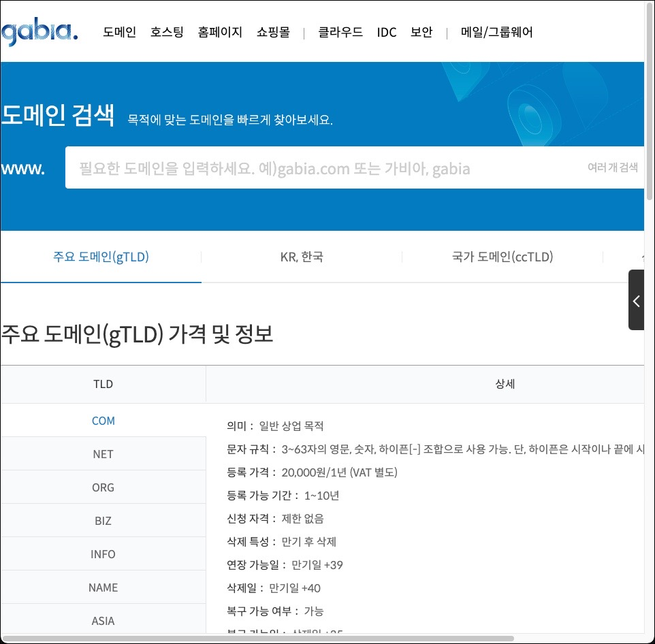Select the INFO TLD row
Image resolution: width=655 pixels, height=644 pixels.
[x=103, y=554]
